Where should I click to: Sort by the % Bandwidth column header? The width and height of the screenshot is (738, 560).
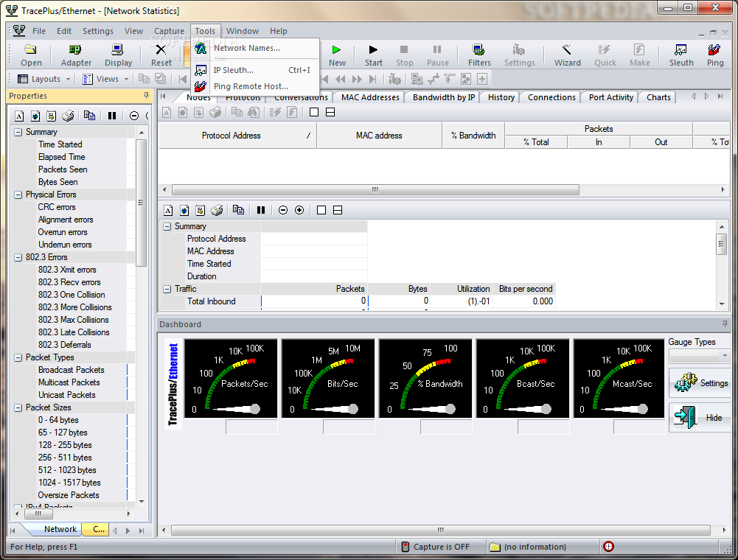pyautogui.click(x=473, y=136)
